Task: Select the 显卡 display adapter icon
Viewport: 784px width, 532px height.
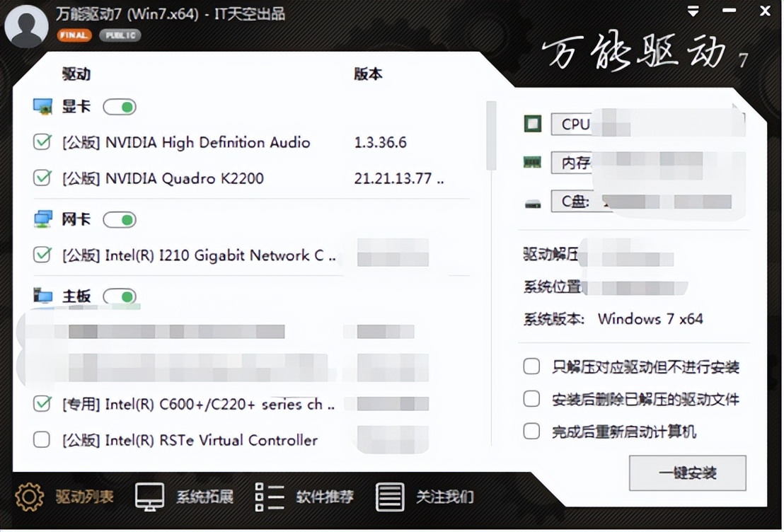Action: [44, 106]
